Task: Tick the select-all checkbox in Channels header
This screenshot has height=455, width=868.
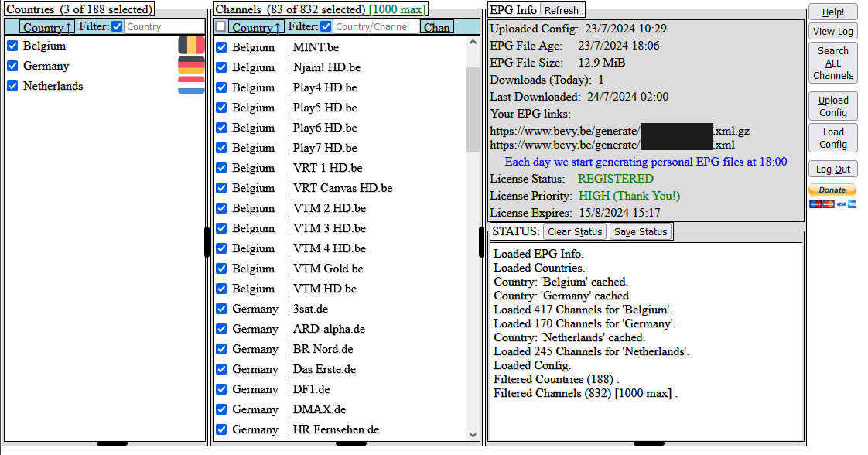Action: coord(221,26)
